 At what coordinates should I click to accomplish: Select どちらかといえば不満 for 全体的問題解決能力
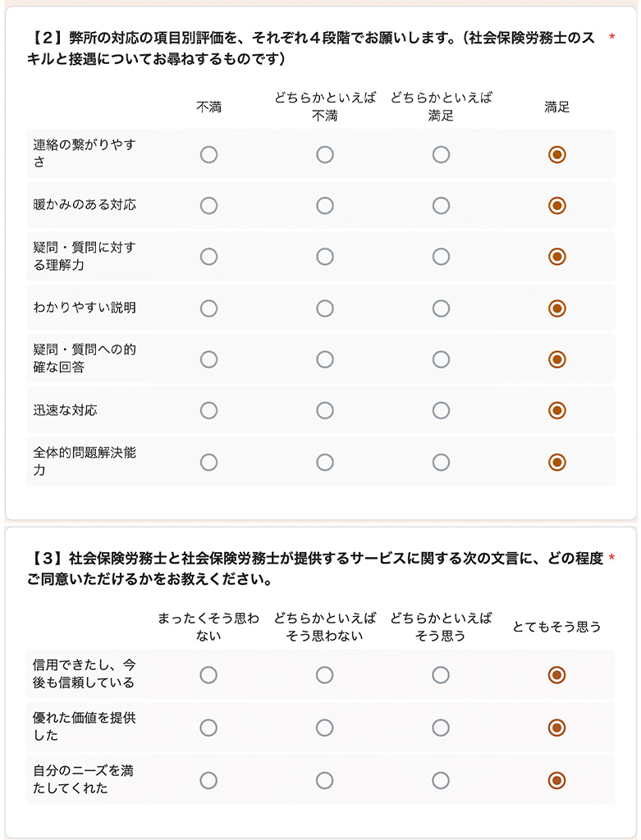click(324, 462)
